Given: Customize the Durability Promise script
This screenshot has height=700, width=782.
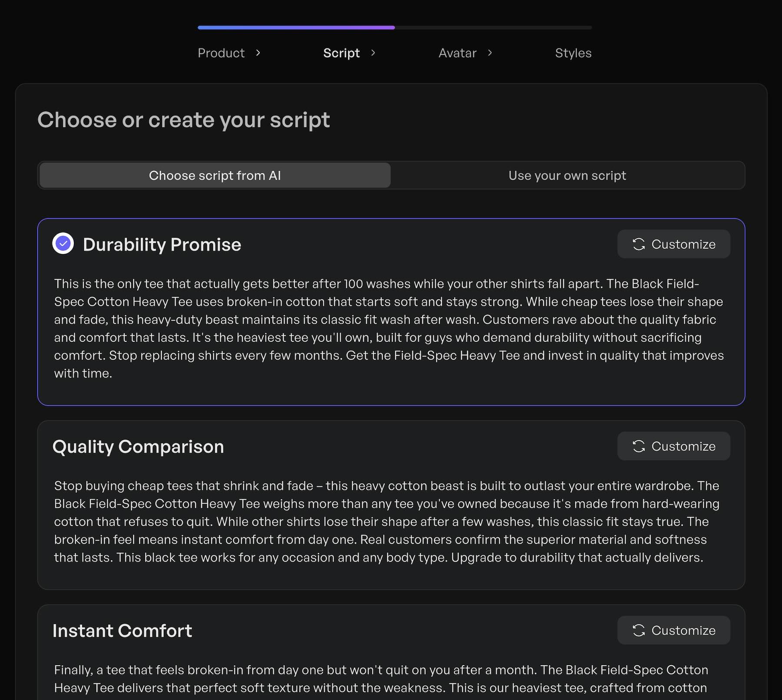Looking at the screenshot, I should click(x=673, y=244).
